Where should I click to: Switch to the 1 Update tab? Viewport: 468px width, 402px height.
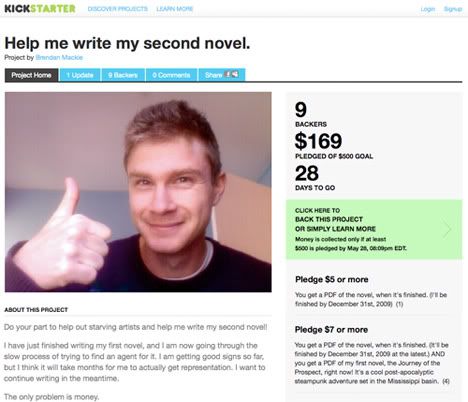(x=80, y=75)
